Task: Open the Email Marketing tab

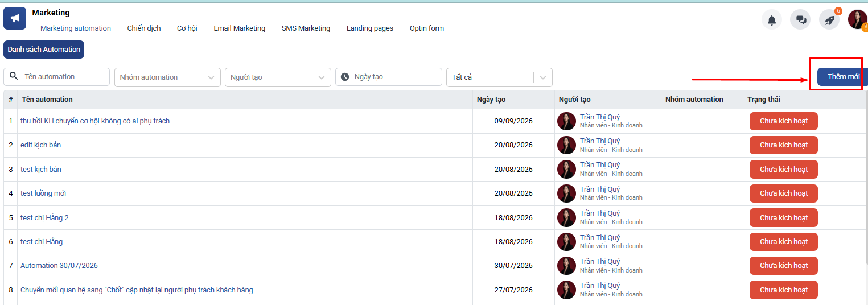Action: [x=240, y=28]
